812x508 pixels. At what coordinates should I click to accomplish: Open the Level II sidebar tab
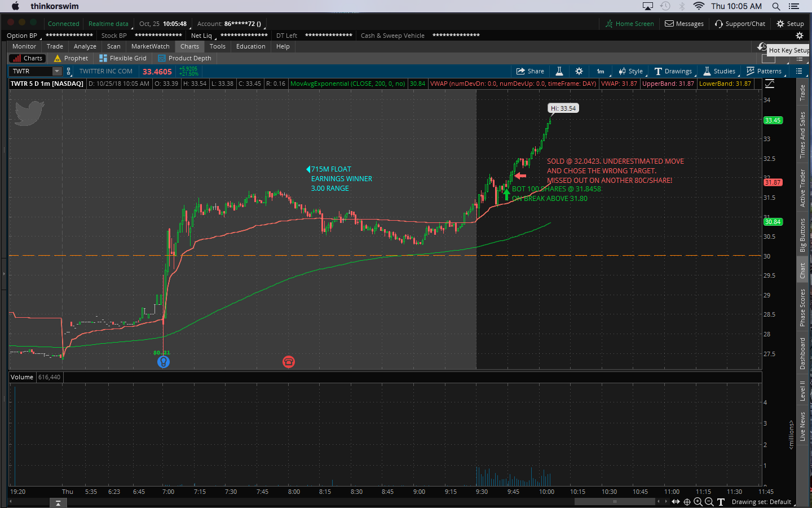[802, 391]
